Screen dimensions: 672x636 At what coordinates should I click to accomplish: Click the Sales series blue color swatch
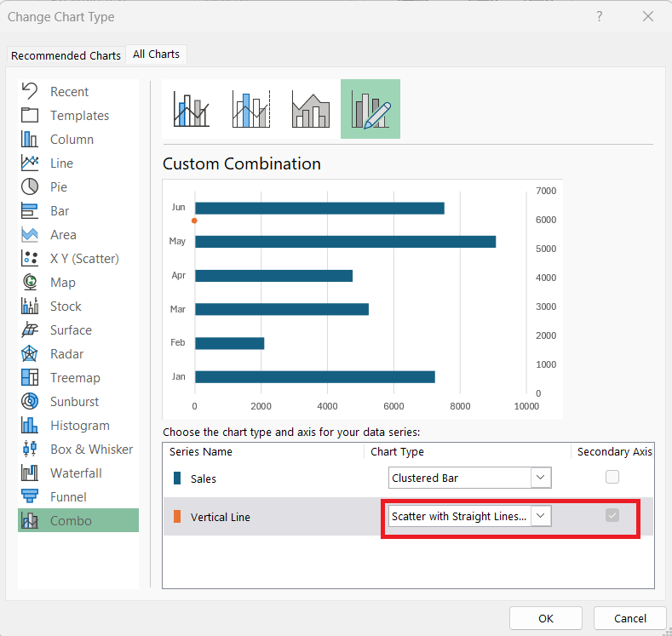click(x=177, y=478)
